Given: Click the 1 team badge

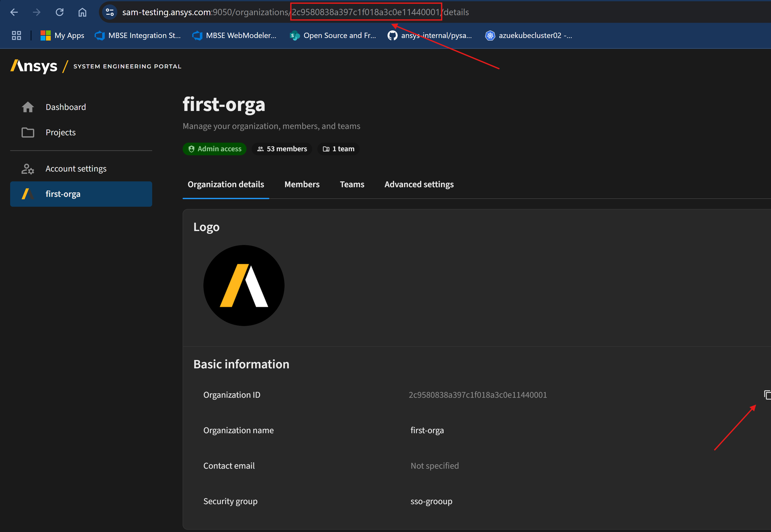Looking at the screenshot, I should [338, 149].
